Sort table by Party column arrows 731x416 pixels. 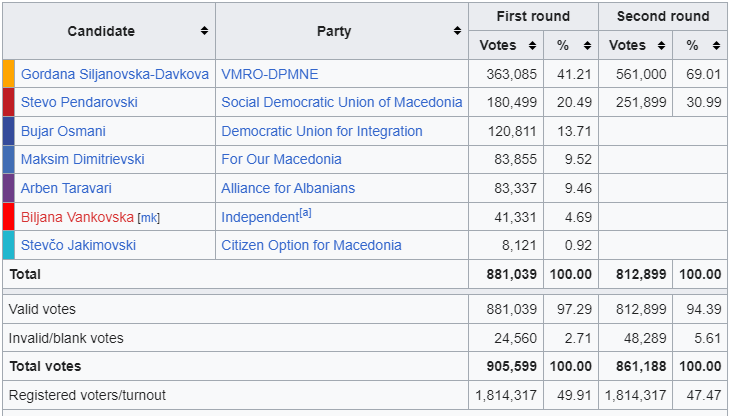(x=457, y=31)
